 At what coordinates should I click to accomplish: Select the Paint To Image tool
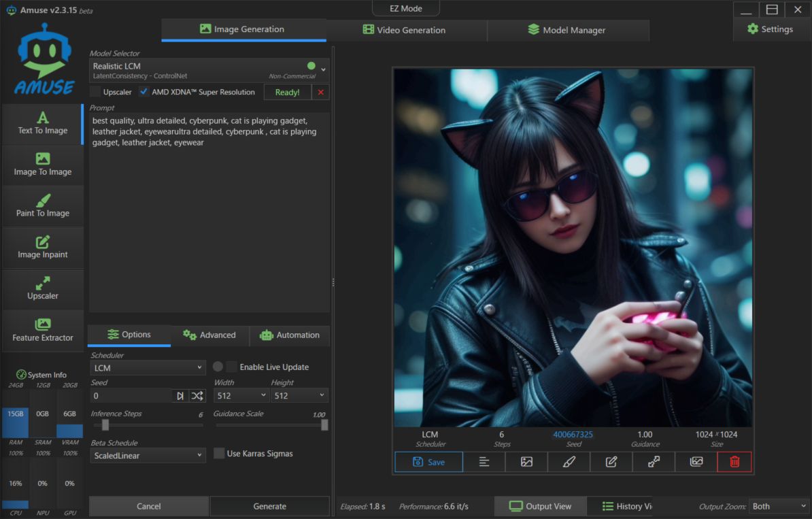click(42, 205)
